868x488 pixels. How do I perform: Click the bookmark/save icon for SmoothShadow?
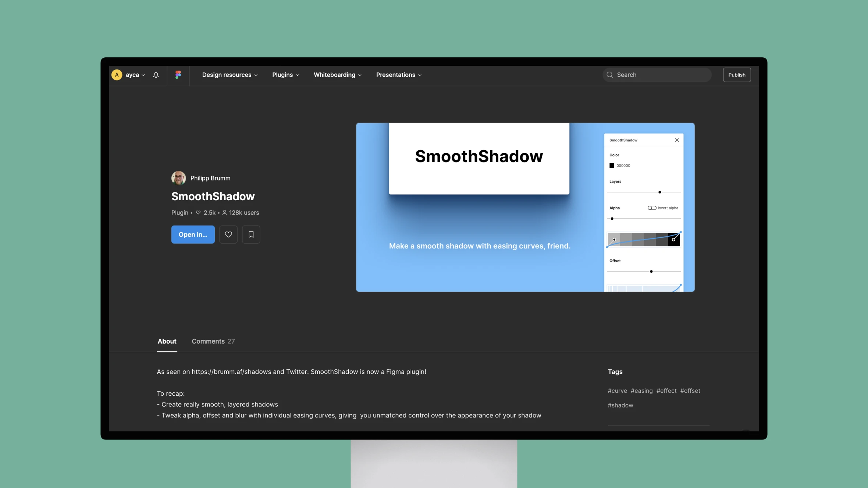(x=250, y=234)
